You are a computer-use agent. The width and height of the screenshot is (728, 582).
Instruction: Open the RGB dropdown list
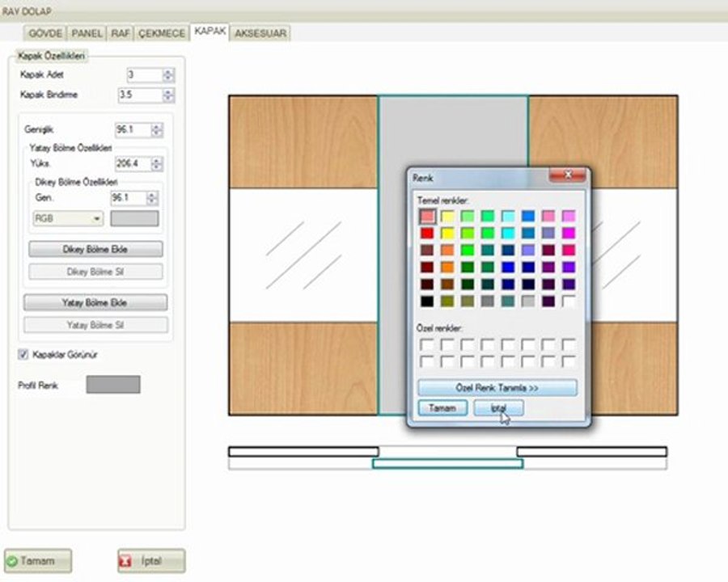coord(68,218)
